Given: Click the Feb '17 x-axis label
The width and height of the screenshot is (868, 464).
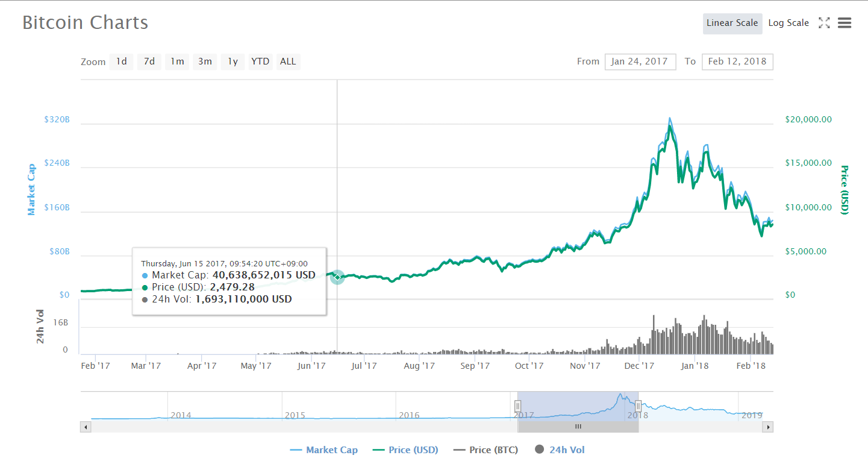Looking at the screenshot, I should 95,366.
